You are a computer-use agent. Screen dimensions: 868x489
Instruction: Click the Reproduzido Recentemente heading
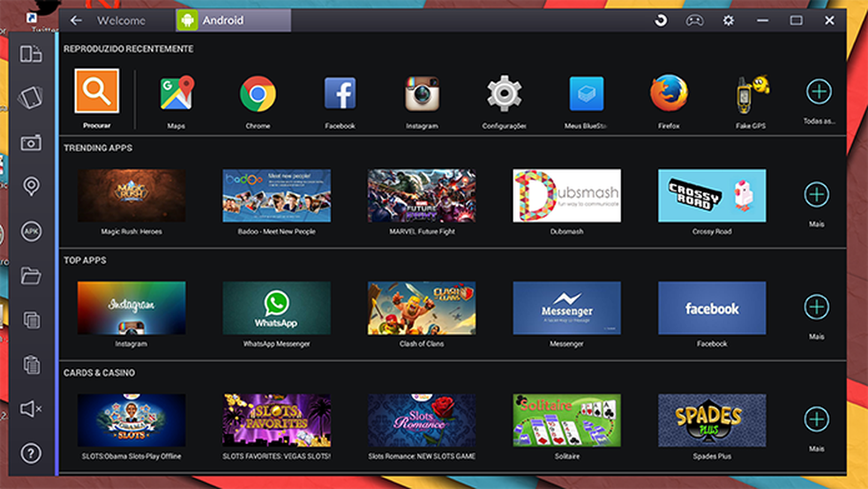tap(129, 49)
